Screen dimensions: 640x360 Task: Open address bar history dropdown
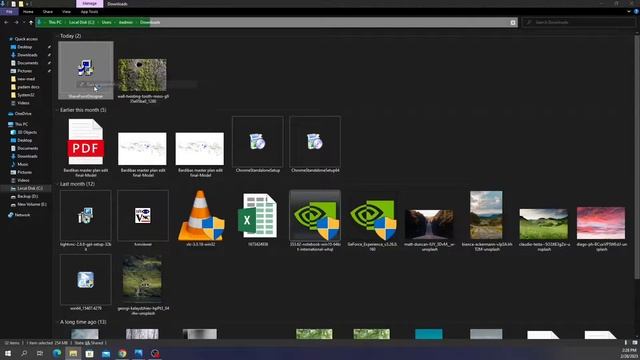click(513, 22)
